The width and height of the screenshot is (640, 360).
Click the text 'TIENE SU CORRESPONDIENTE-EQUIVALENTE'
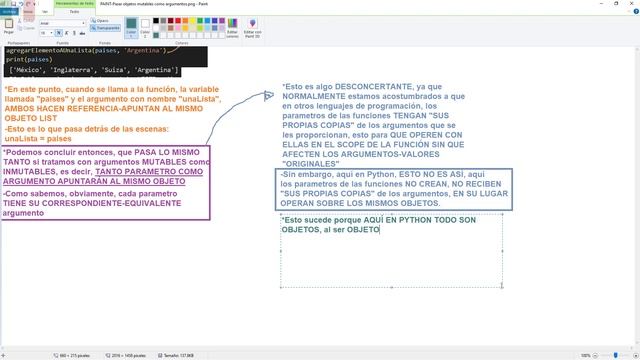pyautogui.click(x=92, y=203)
